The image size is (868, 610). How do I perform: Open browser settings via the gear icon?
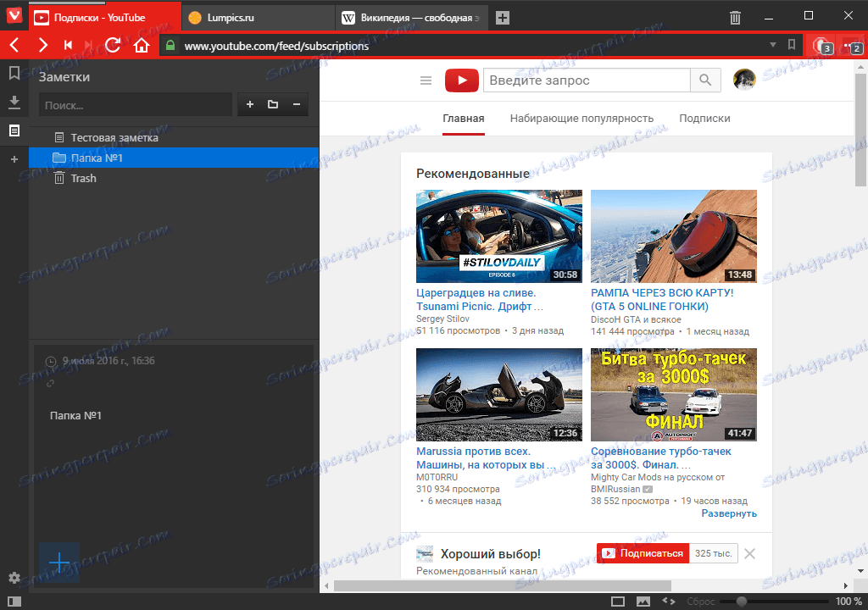[x=14, y=578]
